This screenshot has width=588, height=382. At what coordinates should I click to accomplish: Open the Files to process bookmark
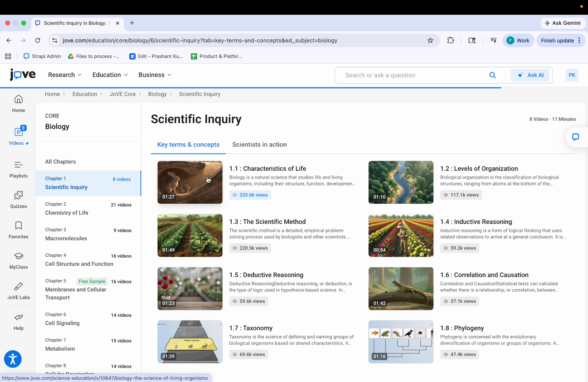click(94, 56)
